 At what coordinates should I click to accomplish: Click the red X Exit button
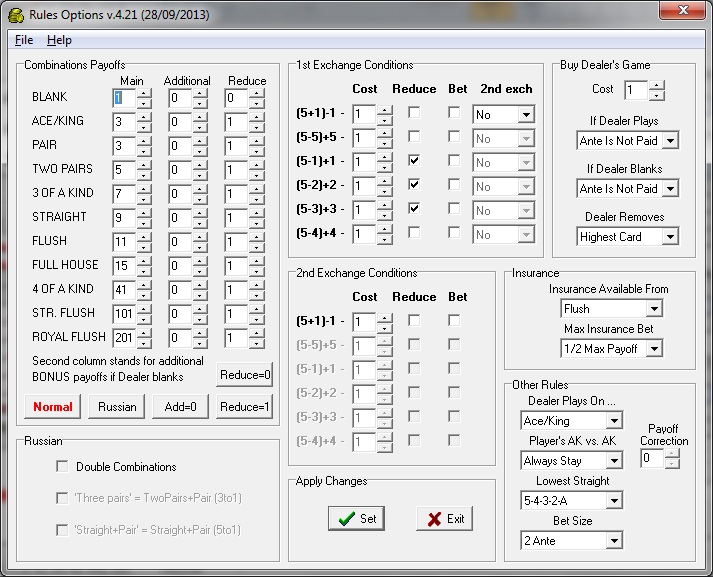(x=445, y=518)
